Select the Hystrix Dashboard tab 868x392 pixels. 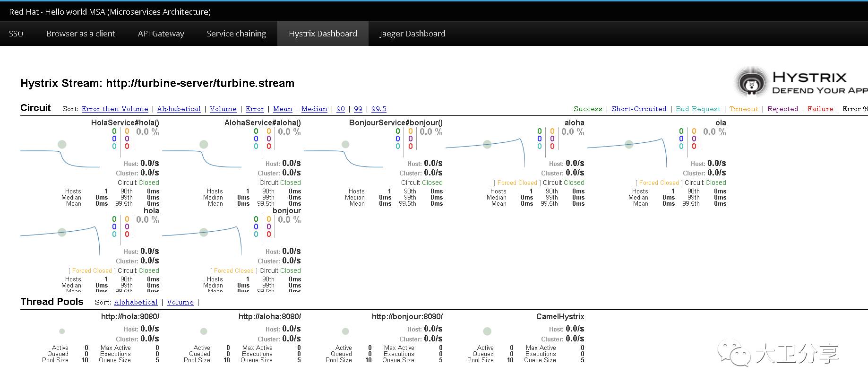tap(323, 34)
